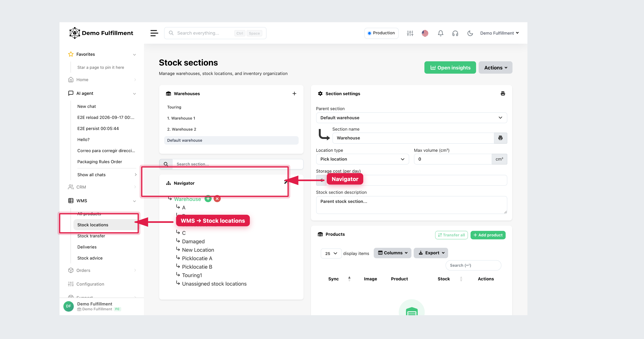
Task: Expand the Orders menu
Action: 135,270
